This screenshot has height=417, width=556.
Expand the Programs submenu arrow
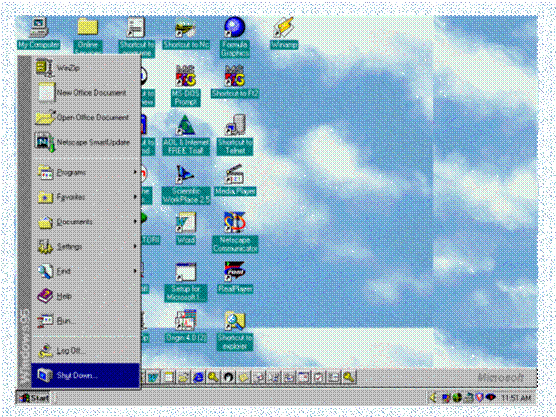click(x=135, y=172)
